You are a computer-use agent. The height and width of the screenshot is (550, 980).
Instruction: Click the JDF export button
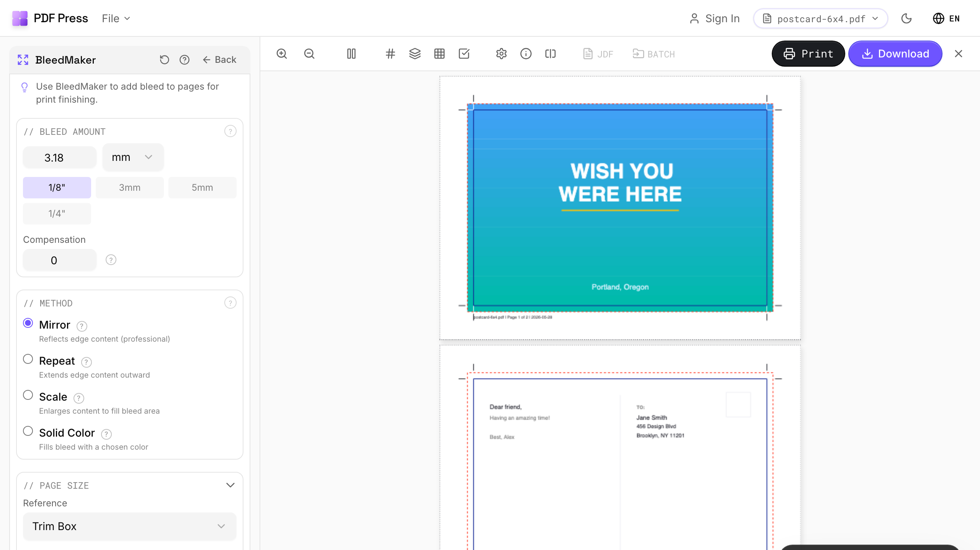598,54
